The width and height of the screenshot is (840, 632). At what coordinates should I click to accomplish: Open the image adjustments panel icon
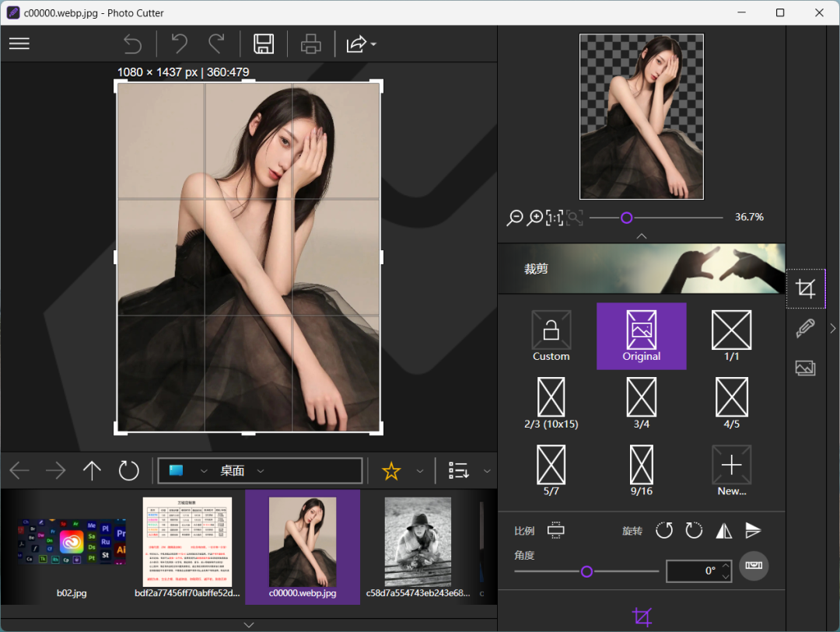click(806, 368)
